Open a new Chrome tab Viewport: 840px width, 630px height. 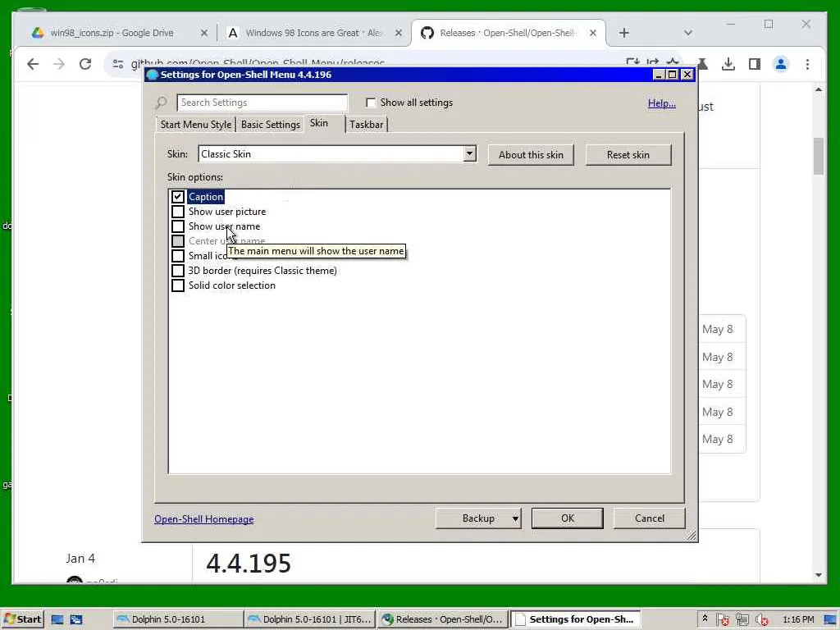tap(624, 33)
